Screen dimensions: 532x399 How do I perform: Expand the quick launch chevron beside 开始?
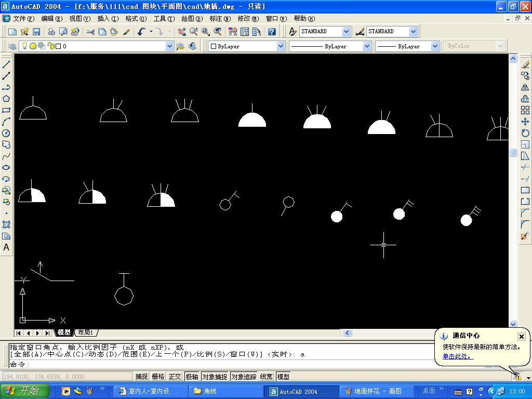coord(102,389)
